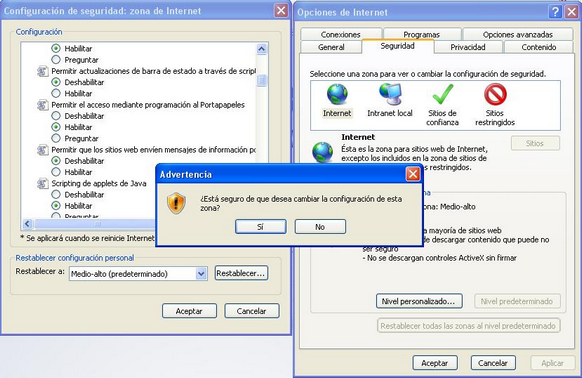Click script icon beside Permitir el acceso Portapapeles
Screen dimensions: 582x378
42,105
